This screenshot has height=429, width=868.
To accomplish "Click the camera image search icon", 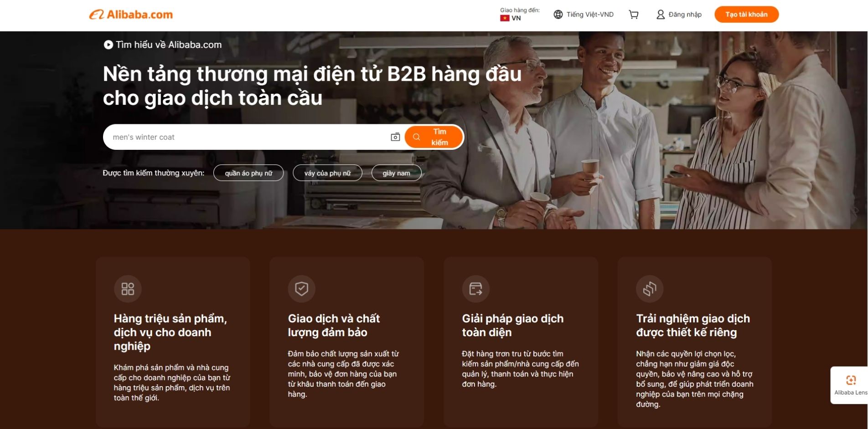I will click(x=395, y=137).
